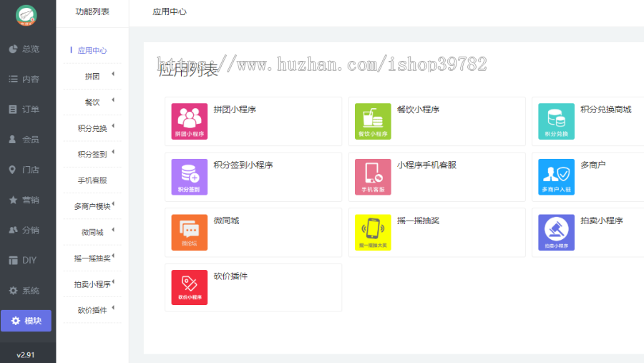Open the 积分签到小程序 title link
644x363 pixels.
[243, 165]
